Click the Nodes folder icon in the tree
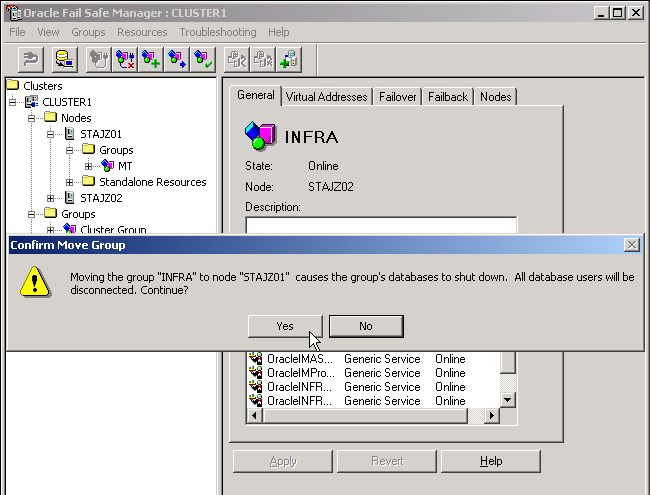Viewport: 650px width, 495px height. [x=51, y=117]
